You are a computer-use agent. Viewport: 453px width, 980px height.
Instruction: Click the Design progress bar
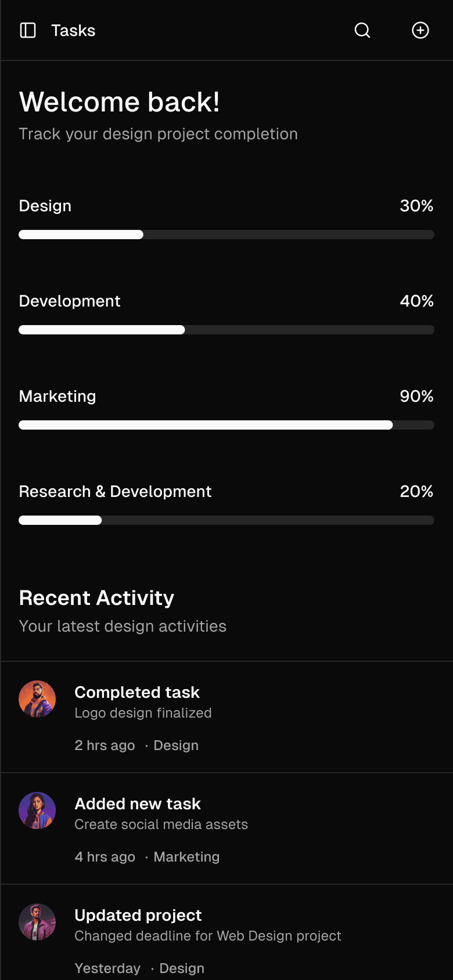tap(227, 235)
